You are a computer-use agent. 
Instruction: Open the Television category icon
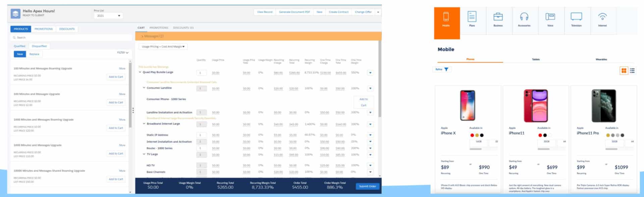576,16
